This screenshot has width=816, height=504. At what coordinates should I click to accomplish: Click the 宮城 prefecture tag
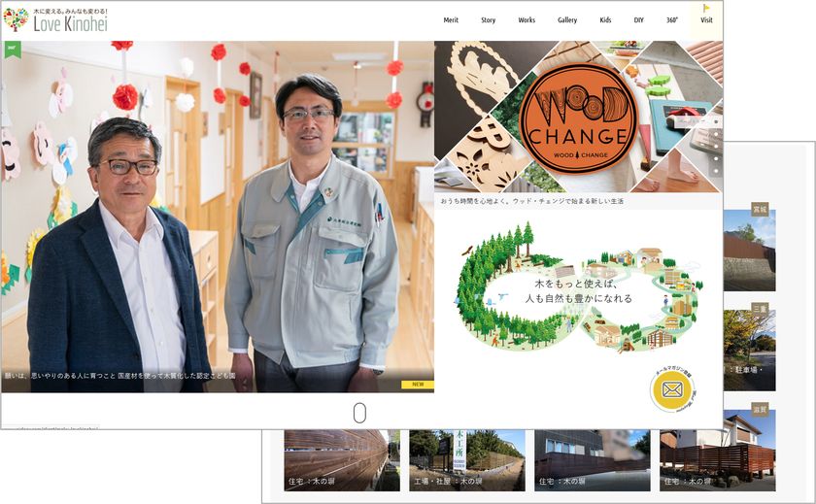pyautogui.click(x=760, y=209)
